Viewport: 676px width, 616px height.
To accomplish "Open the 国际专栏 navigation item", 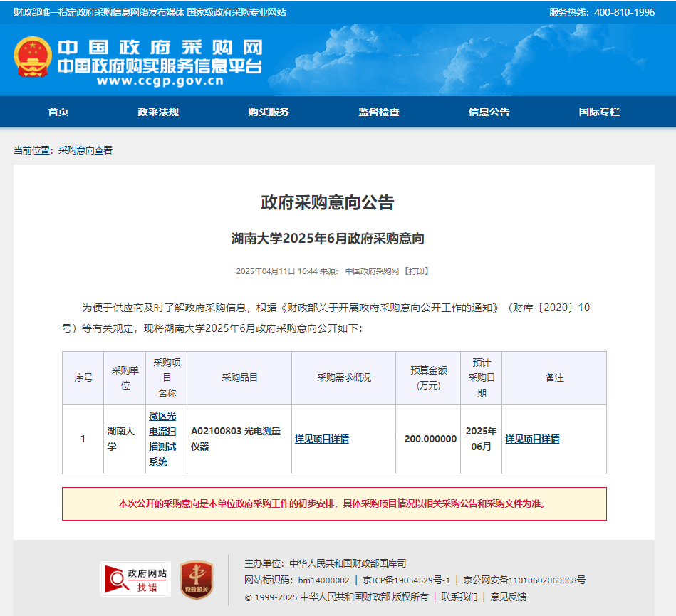I will point(599,112).
